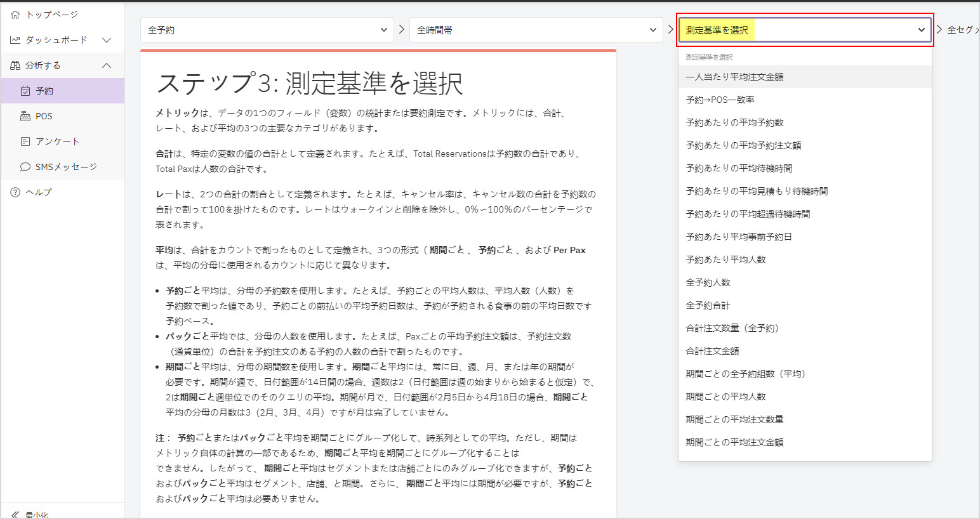Choose 期間ごとの全予約組数（平均） option
Image resolution: width=980 pixels, height=519 pixels.
[x=805, y=374]
